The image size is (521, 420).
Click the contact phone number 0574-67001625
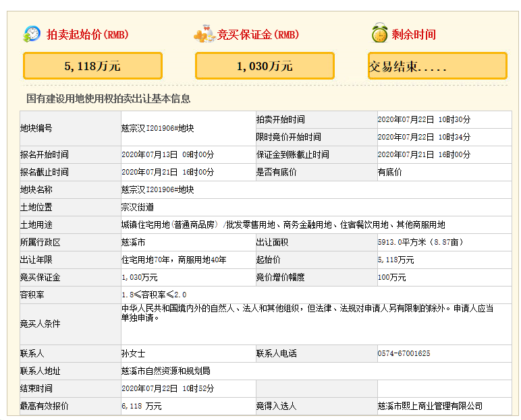(404, 353)
